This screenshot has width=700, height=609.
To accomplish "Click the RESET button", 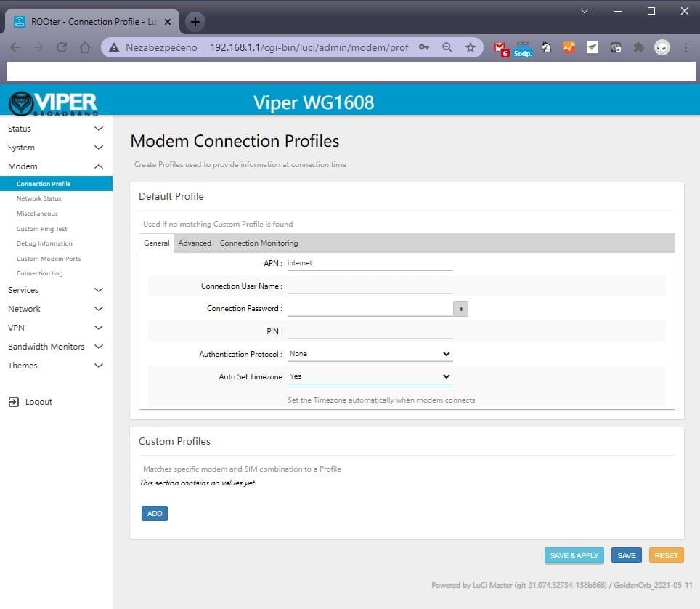I will [666, 555].
